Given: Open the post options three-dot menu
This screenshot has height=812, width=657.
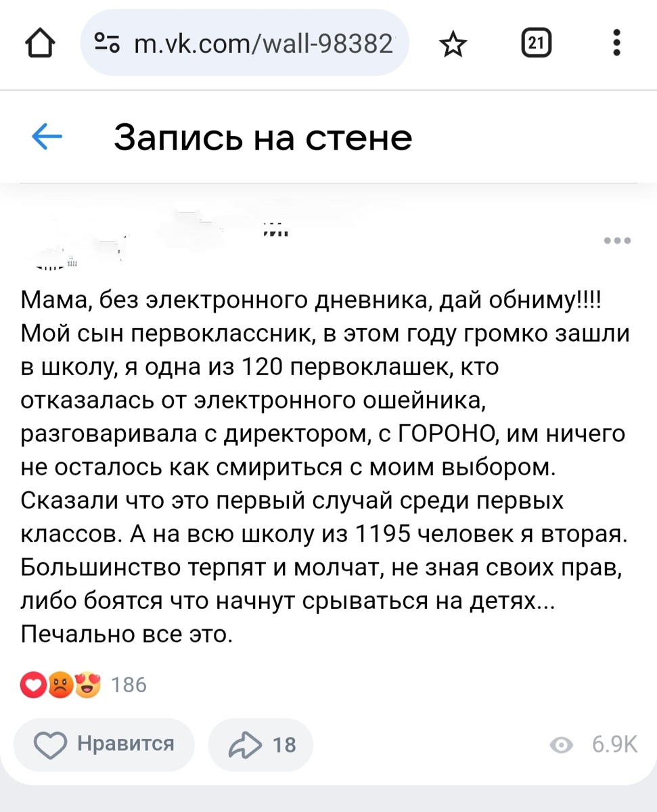Looking at the screenshot, I should pos(616,240).
